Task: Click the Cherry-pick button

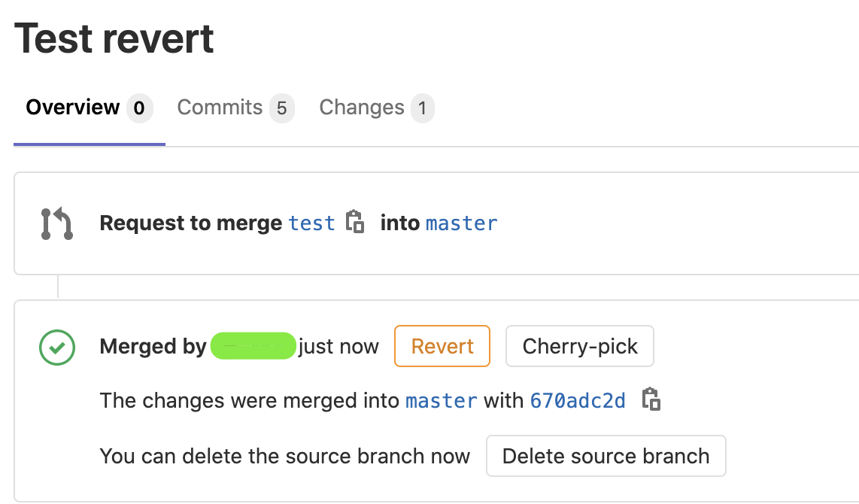Action: (580, 346)
